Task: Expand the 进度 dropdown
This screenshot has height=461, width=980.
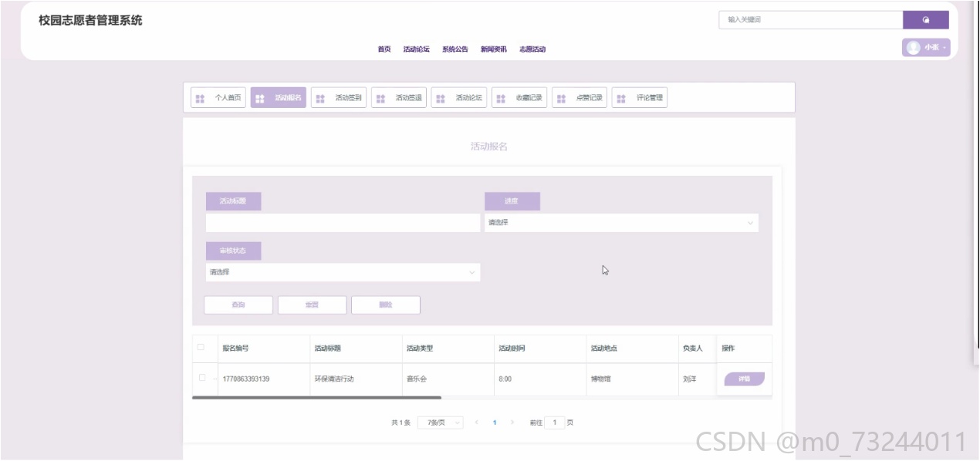Action: [x=621, y=223]
